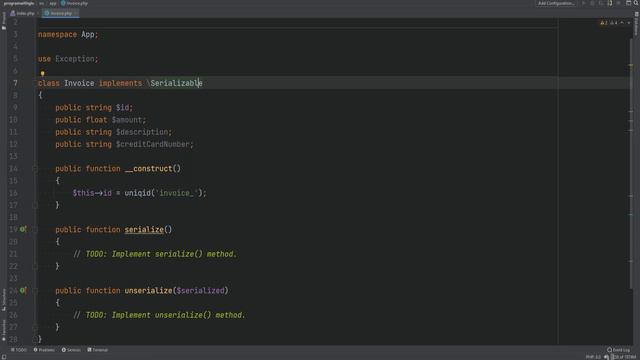Click the yellow warnings count indicator

604,23
